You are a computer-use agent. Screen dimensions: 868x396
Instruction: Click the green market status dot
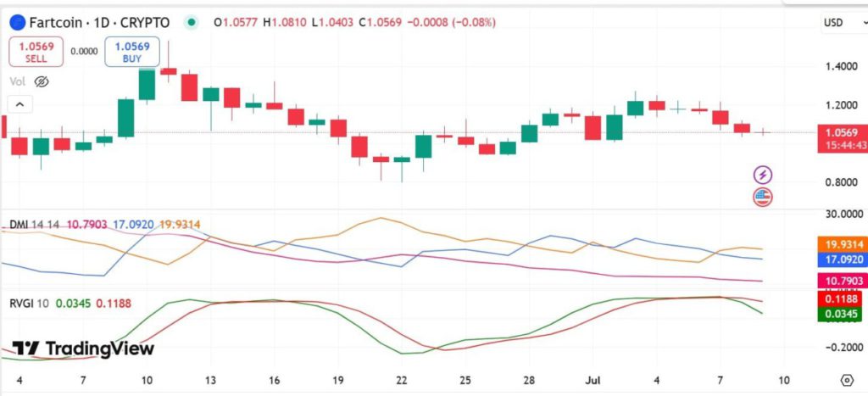pos(192,22)
